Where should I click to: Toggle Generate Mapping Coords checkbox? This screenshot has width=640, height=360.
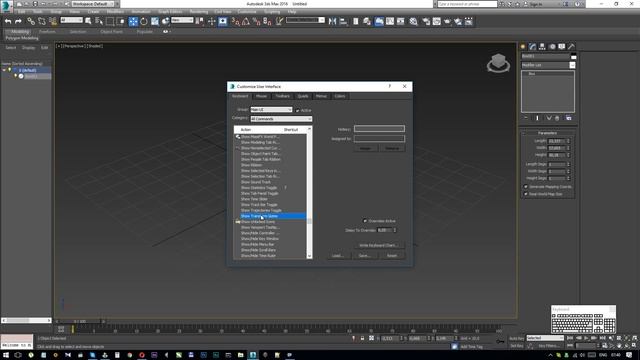coord(526,187)
